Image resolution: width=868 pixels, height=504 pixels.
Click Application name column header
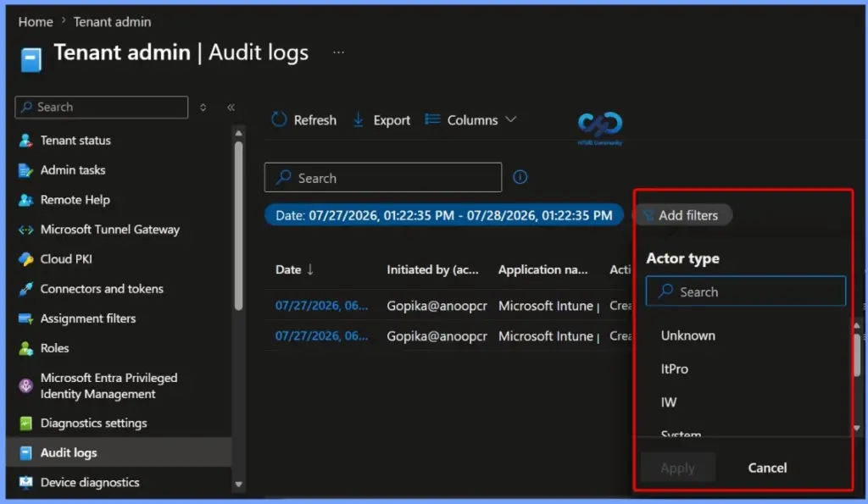[x=542, y=269]
